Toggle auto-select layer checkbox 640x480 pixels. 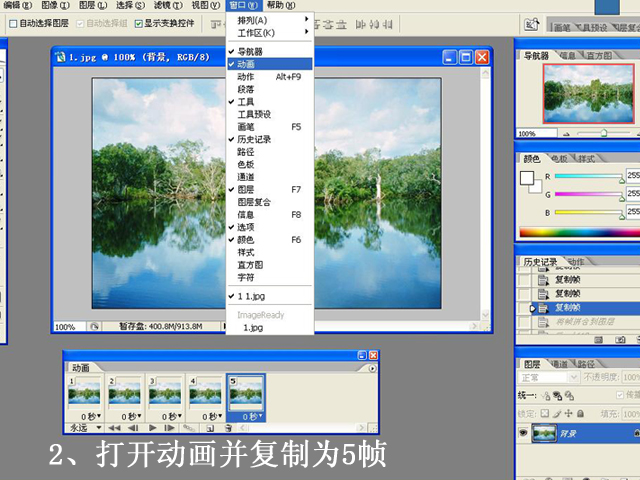[x=13, y=24]
